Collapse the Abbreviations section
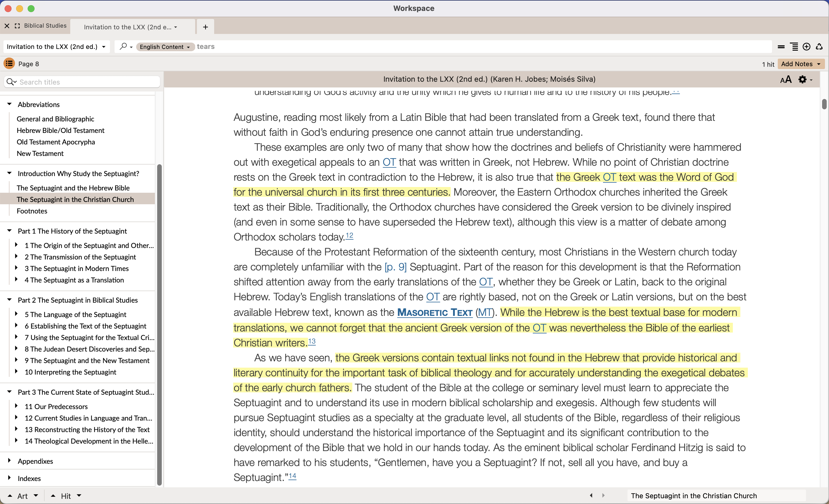 (x=9, y=104)
